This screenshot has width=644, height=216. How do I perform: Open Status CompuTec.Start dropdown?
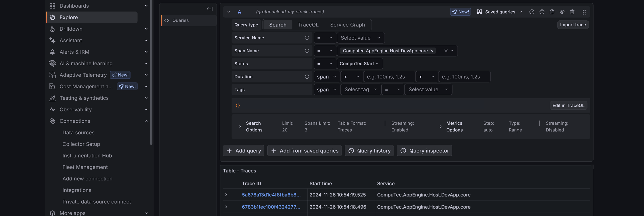360,64
